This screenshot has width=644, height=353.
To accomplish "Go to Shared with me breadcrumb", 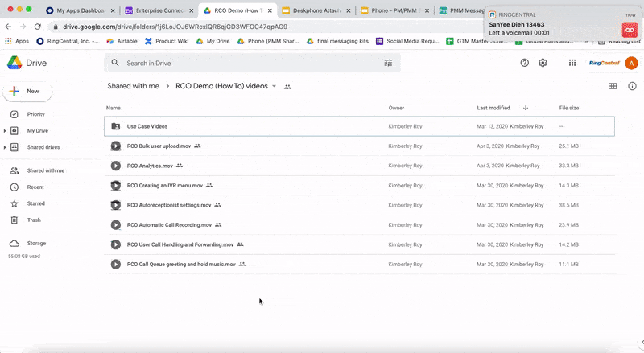I will [133, 86].
